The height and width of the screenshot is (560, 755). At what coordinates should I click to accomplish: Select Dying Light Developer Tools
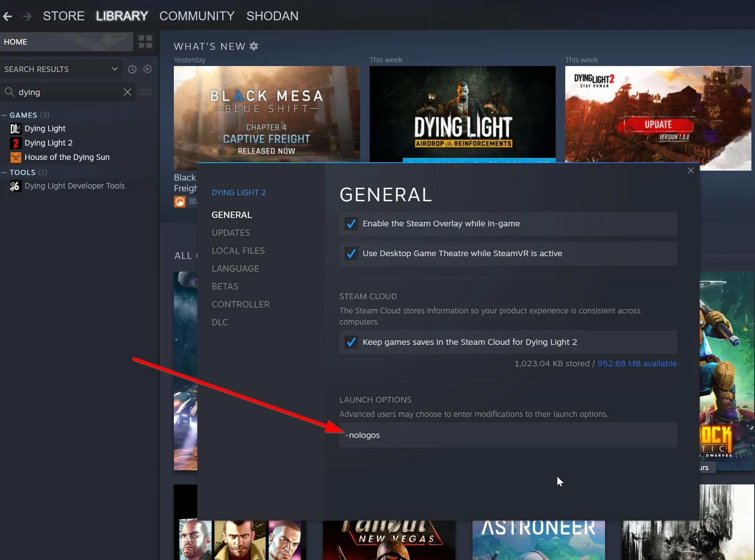[x=74, y=186]
